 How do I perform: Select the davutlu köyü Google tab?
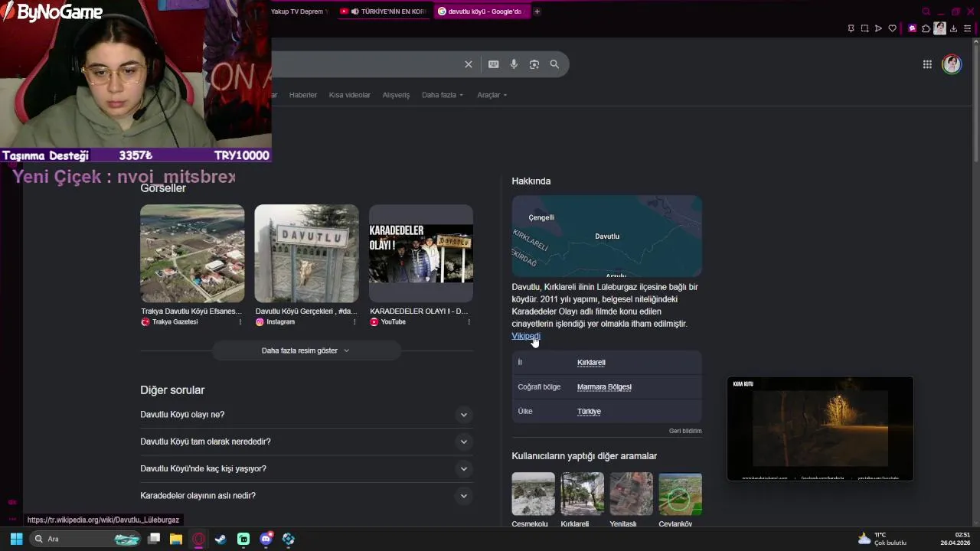point(482,11)
